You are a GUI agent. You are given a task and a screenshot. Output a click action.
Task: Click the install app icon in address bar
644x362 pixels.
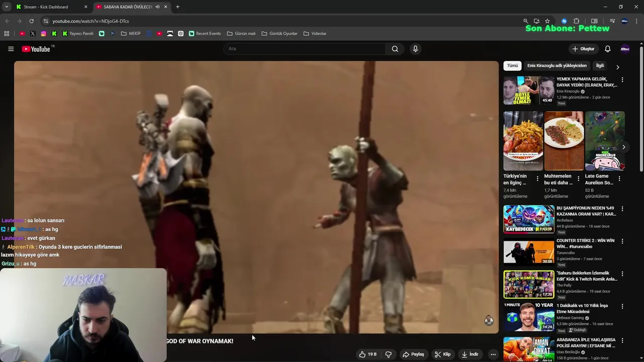(x=536, y=21)
